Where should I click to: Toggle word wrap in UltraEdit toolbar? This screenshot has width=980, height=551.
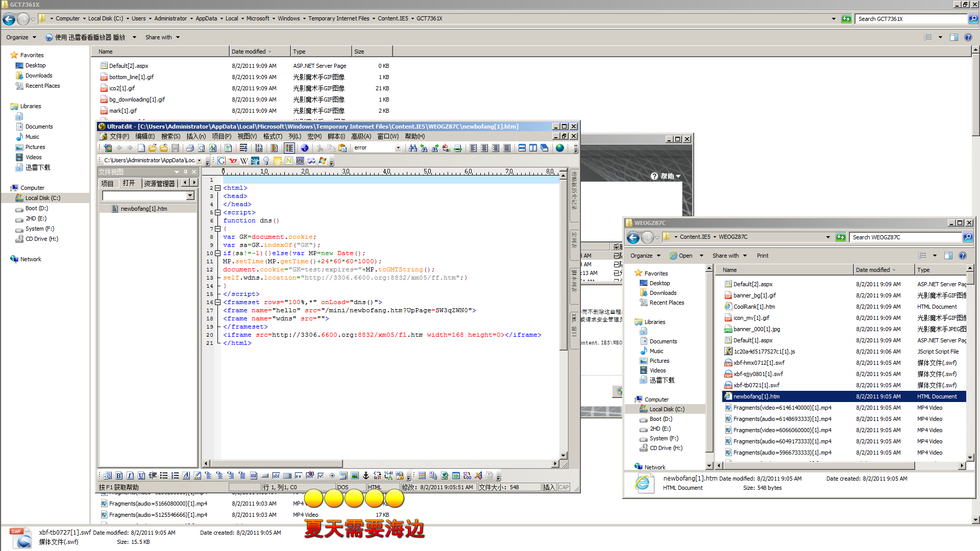click(x=243, y=148)
